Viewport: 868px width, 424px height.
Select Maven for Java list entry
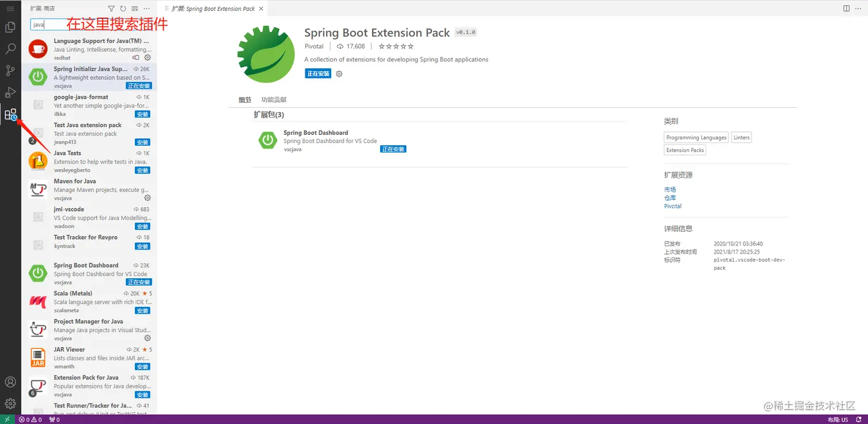point(89,189)
